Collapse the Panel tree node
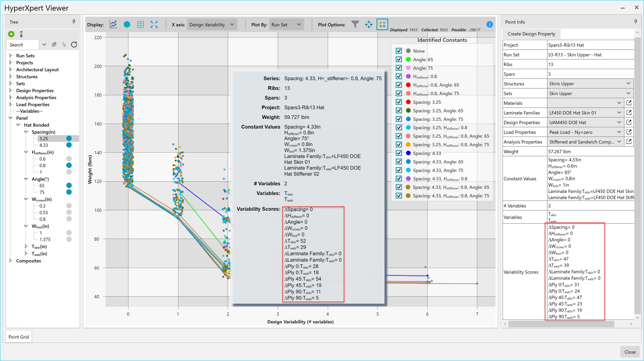Viewport: 644px width, 361px height. pyautogui.click(x=10, y=118)
